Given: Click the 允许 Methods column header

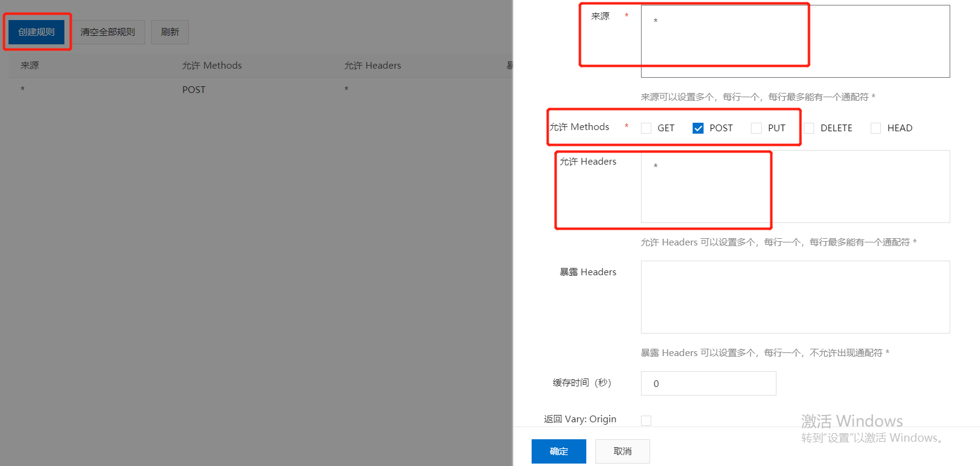Looking at the screenshot, I should pos(212,66).
